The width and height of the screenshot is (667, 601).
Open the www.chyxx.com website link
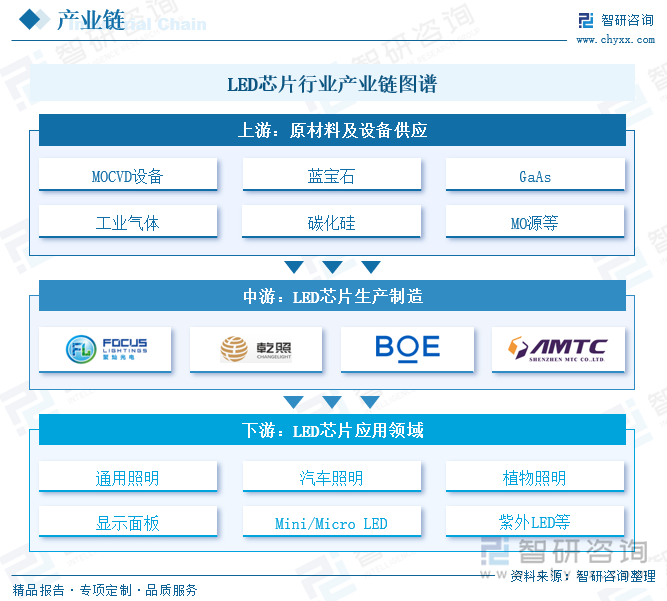[614, 40]
